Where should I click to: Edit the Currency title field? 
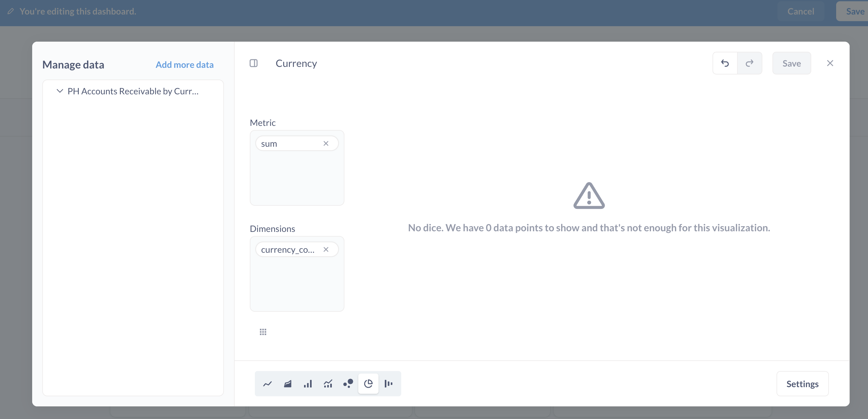pos(296,63)
